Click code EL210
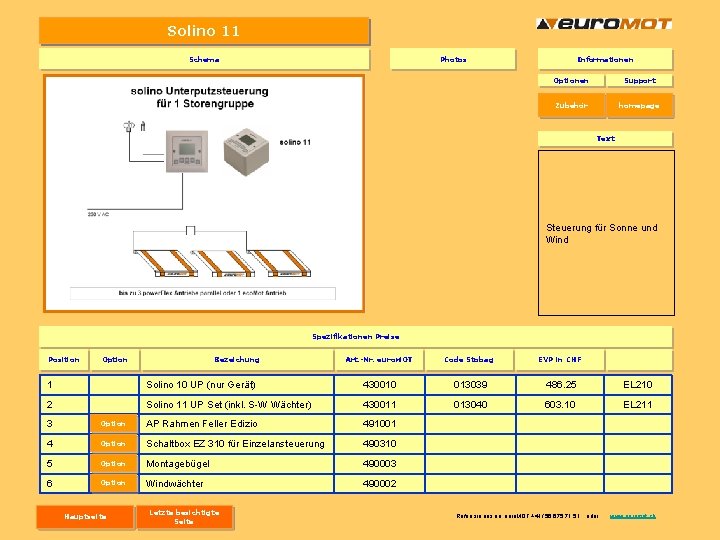Screen dimensions: 720x540 (637, 385)
